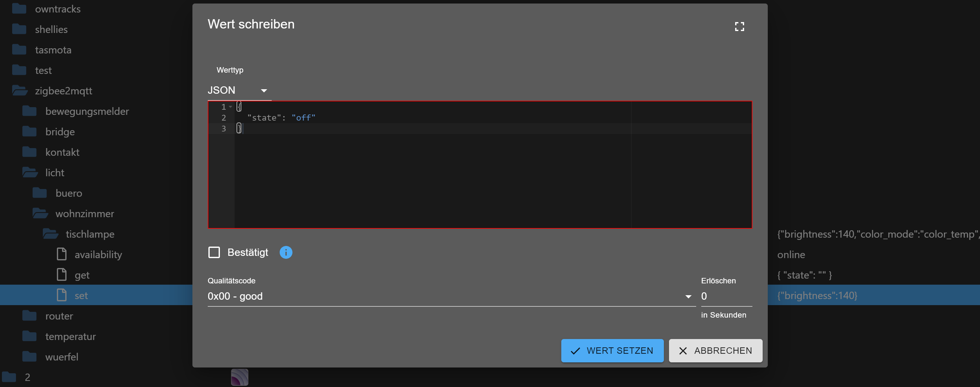Collapse the licht folder

[x=30, y=173]
